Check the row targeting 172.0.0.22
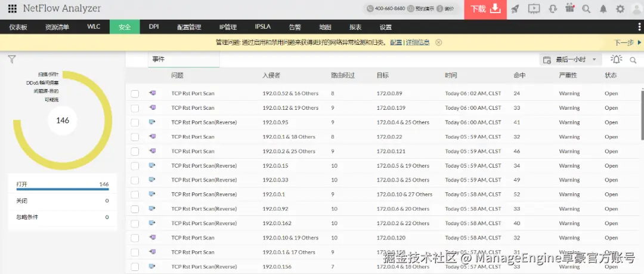Viewport: 644px width, 274px height. [x=135, y=137]
